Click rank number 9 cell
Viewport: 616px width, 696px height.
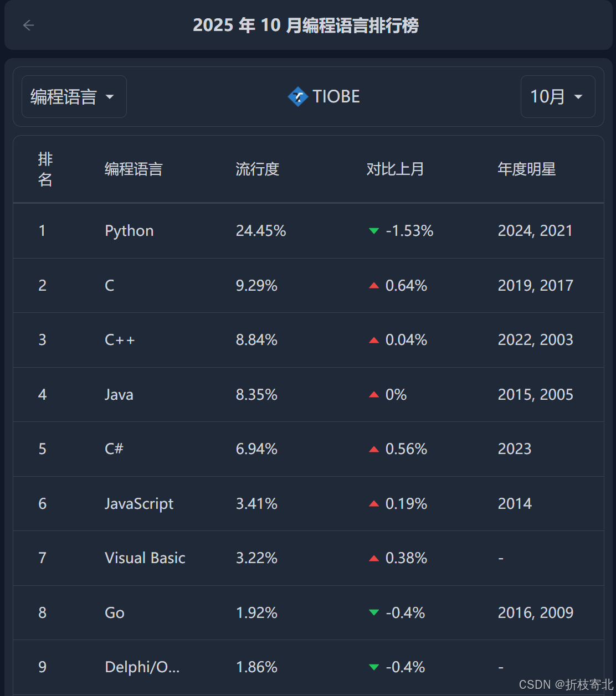pos(43,667)
